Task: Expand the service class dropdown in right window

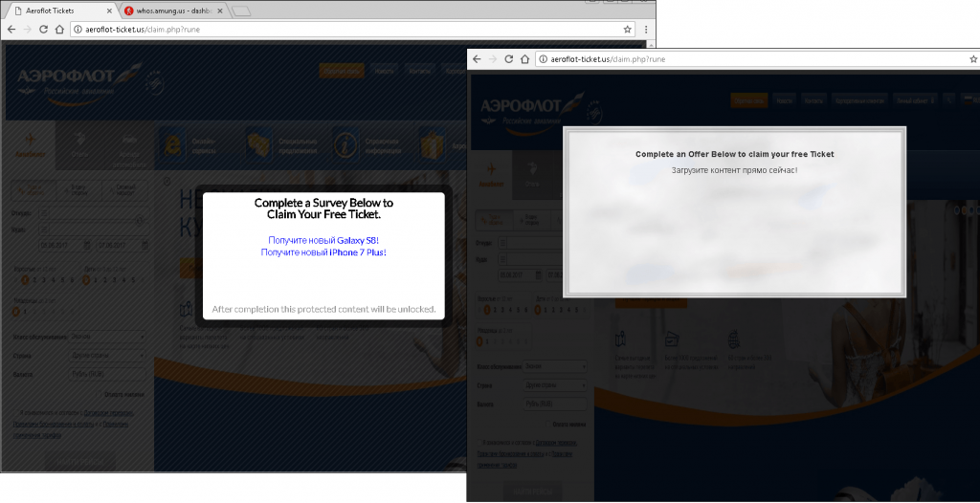Action: coord(555,366)
